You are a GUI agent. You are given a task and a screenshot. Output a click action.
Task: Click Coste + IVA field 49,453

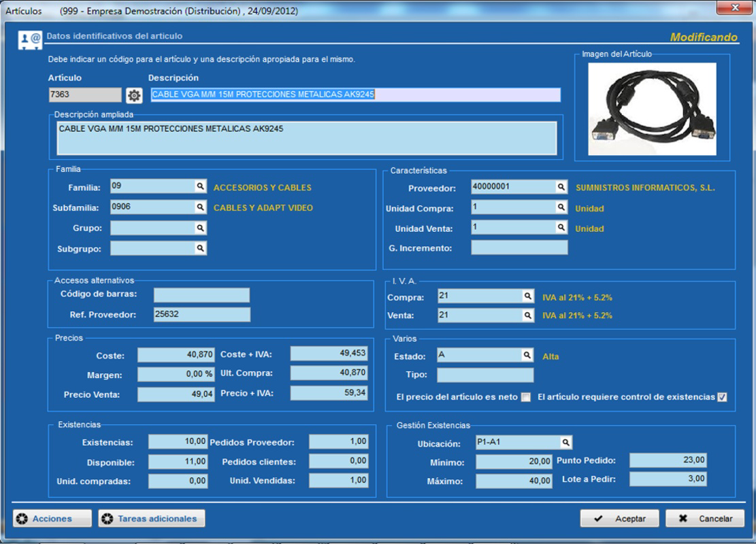point(329,353)
